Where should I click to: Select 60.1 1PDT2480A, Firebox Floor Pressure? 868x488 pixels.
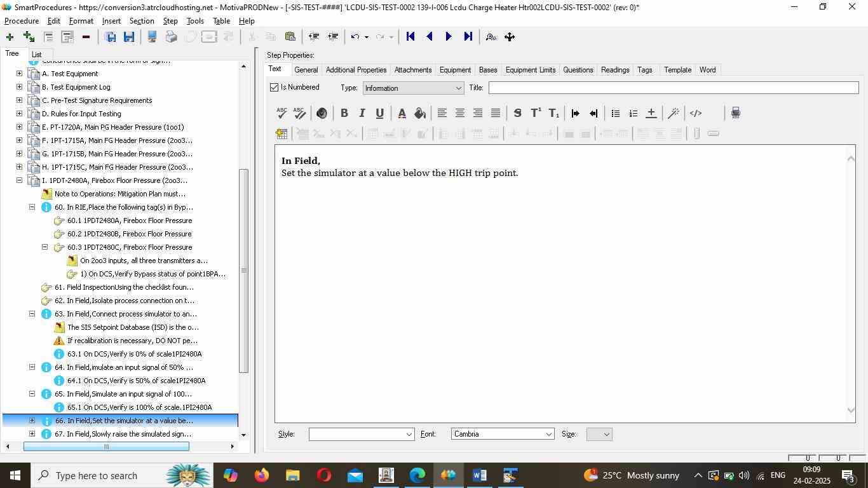coord(130,220)
